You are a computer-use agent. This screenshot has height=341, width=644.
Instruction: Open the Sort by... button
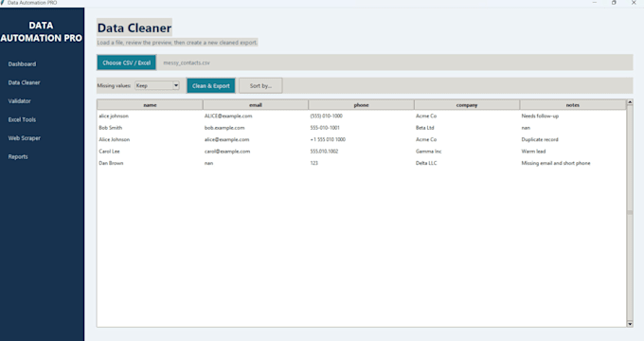pyautogui.click(x=260, y=86)
